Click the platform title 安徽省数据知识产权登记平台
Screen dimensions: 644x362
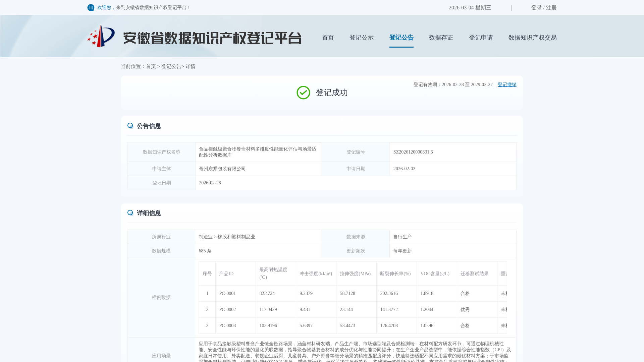[212, 38]
